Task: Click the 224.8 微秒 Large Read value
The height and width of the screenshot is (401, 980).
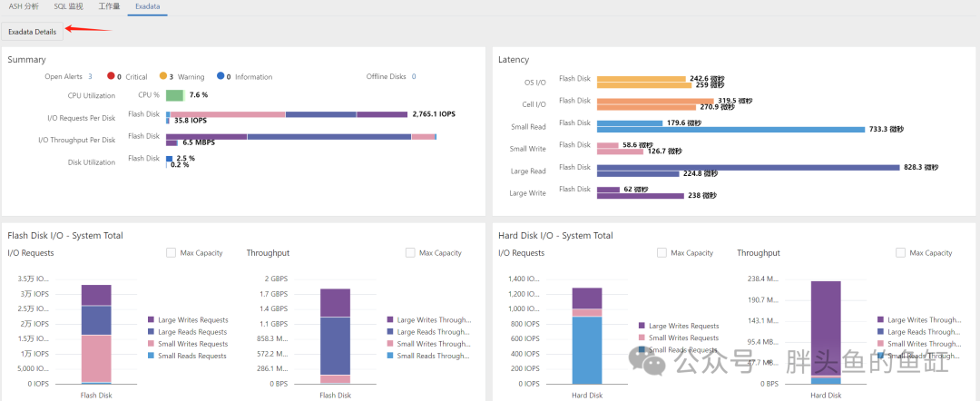Action: pos(701,173)
